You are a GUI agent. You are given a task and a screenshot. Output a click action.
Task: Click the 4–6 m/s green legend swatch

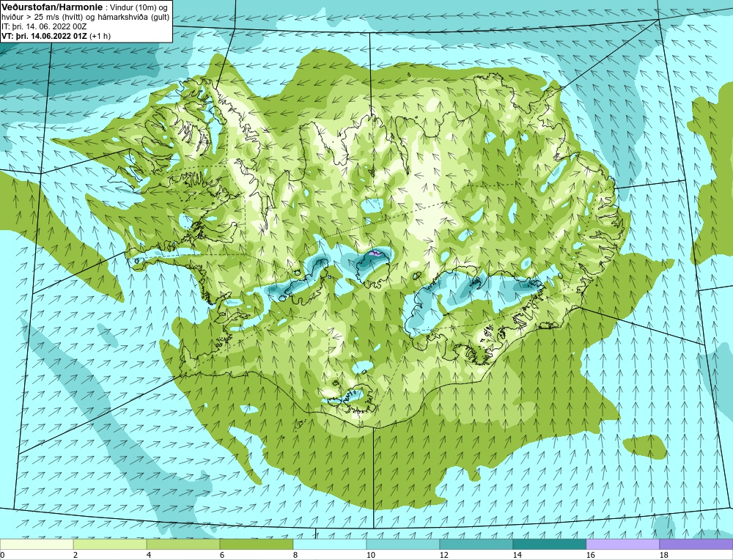(183, 544)
